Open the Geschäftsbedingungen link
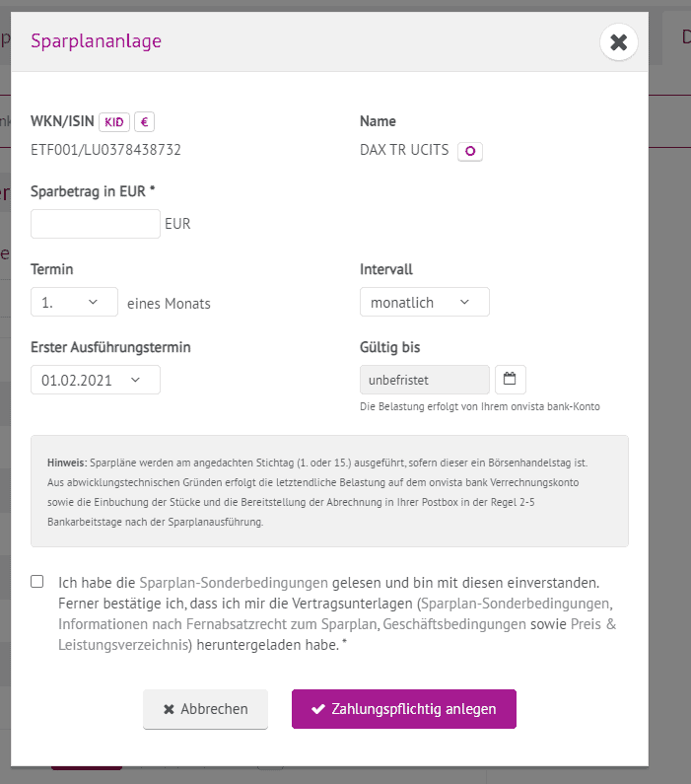Screen dimensions: 691x784 point(454,624)
